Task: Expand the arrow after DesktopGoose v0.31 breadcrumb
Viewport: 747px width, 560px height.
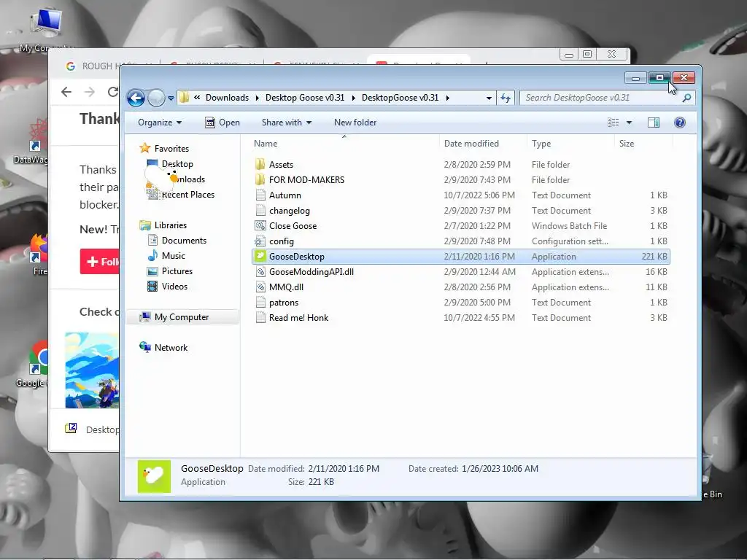Action: tap(447, 98)
